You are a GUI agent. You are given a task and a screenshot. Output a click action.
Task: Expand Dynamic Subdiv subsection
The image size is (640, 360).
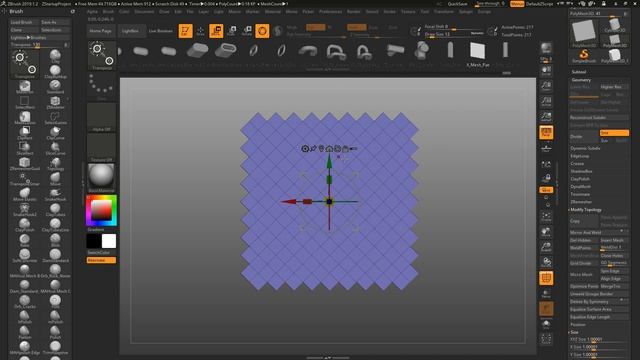[585, 148]
